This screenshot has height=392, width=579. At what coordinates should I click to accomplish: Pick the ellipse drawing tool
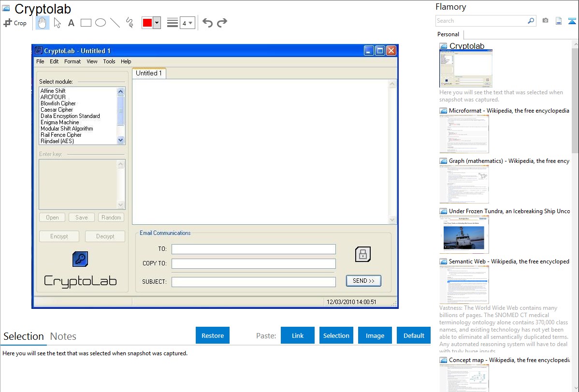101,23
